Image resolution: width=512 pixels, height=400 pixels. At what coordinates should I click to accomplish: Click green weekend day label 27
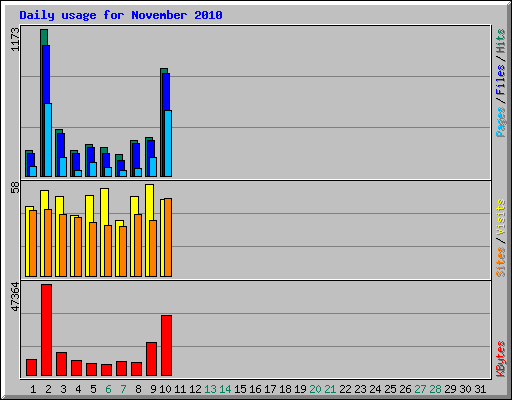tap(420, 389)
